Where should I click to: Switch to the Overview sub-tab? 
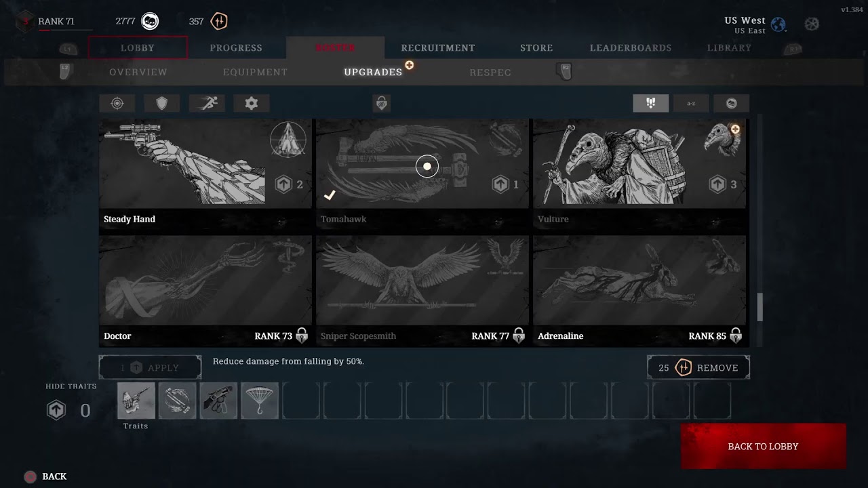pos(138,72)
